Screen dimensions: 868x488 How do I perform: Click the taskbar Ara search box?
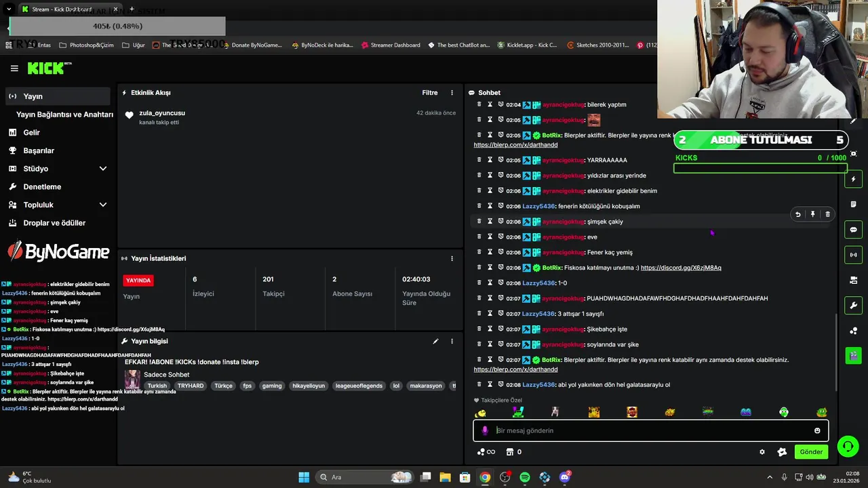pyautogui.click(x=366, y=477)
